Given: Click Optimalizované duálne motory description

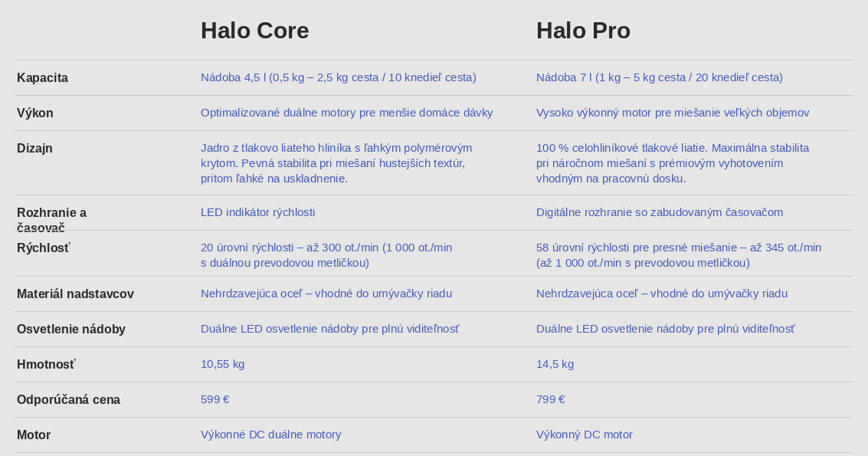Looking at the screenshot, I should (x=346, y=113).
